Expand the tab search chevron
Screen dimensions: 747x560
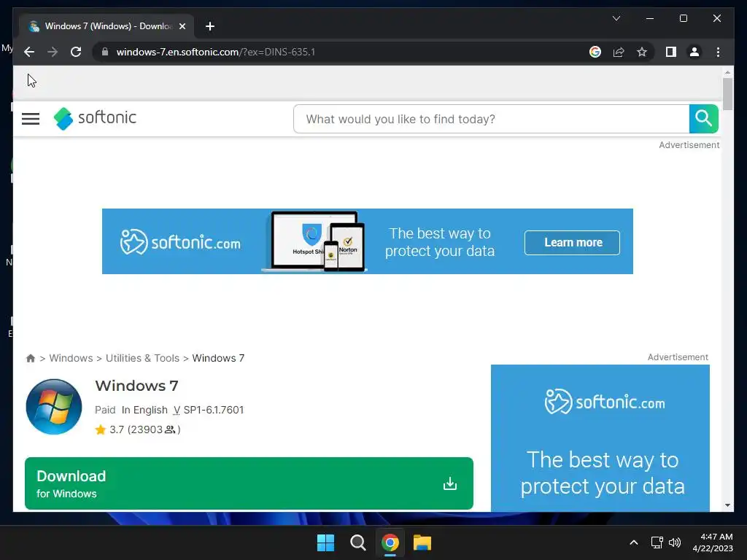[x=616, y=18]
